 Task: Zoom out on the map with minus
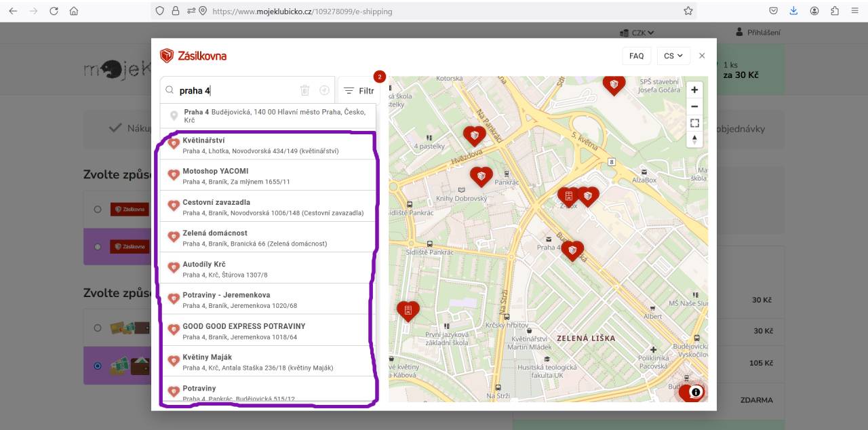694,106
